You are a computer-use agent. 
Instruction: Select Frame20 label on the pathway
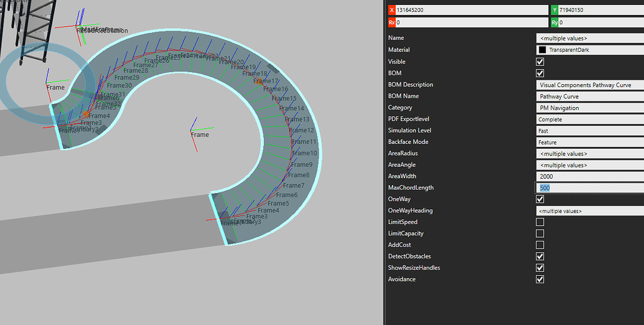point(231,62)
